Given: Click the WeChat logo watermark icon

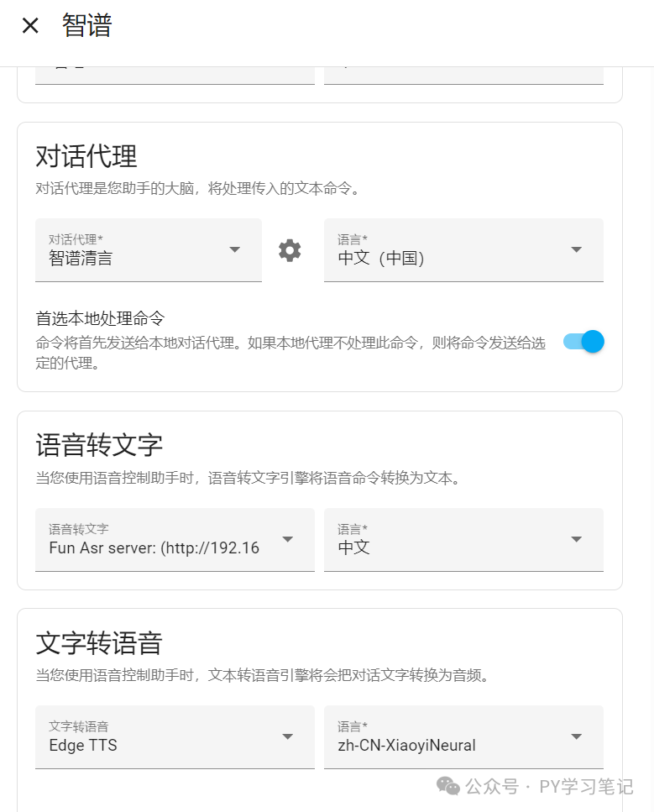Looking at the screenshot, I should (x=448, y=786).
